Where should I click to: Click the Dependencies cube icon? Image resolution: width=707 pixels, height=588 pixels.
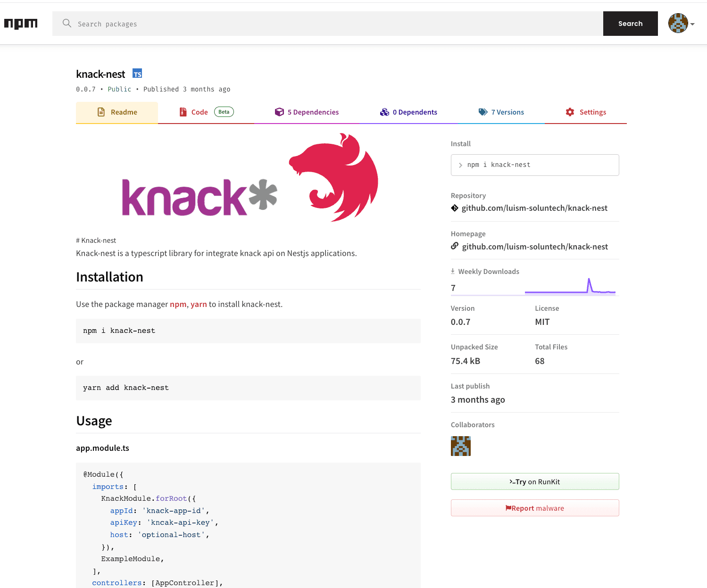click(x=279, y=112)
